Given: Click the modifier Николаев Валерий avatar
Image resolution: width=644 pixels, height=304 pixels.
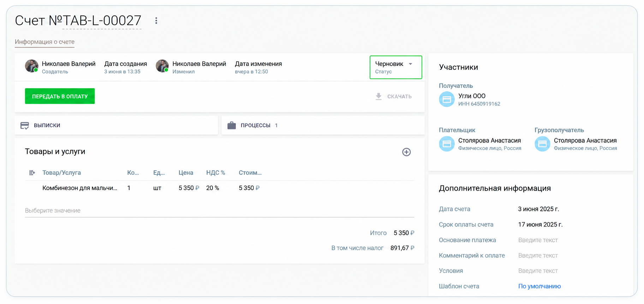Looking at the screenshot, I should point(162,66).
